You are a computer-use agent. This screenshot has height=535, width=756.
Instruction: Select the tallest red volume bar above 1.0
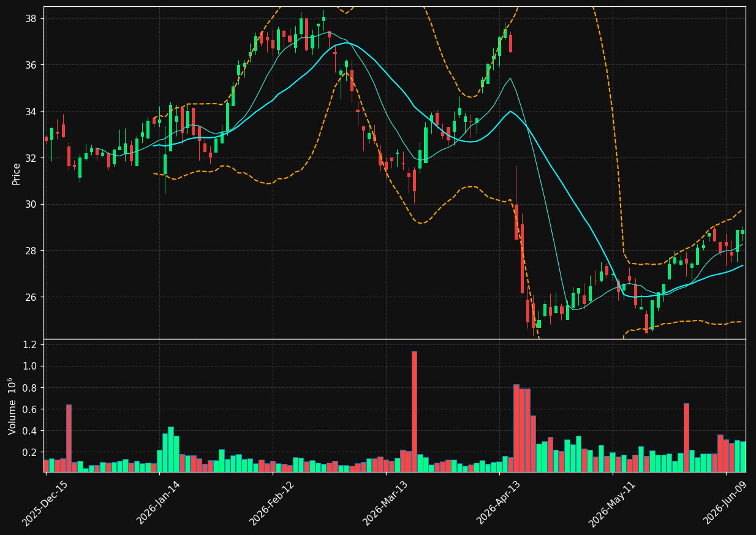(x=414, y=411)
